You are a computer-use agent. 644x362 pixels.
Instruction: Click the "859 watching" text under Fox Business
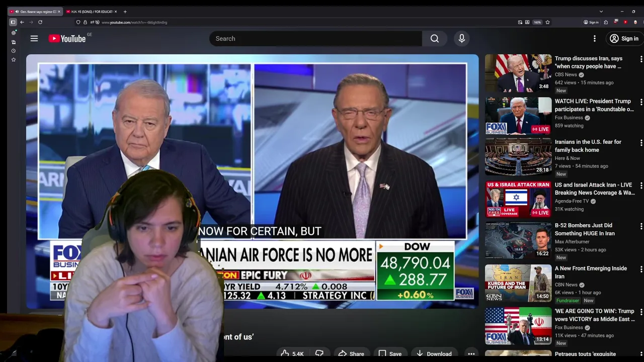pos(569,126)
